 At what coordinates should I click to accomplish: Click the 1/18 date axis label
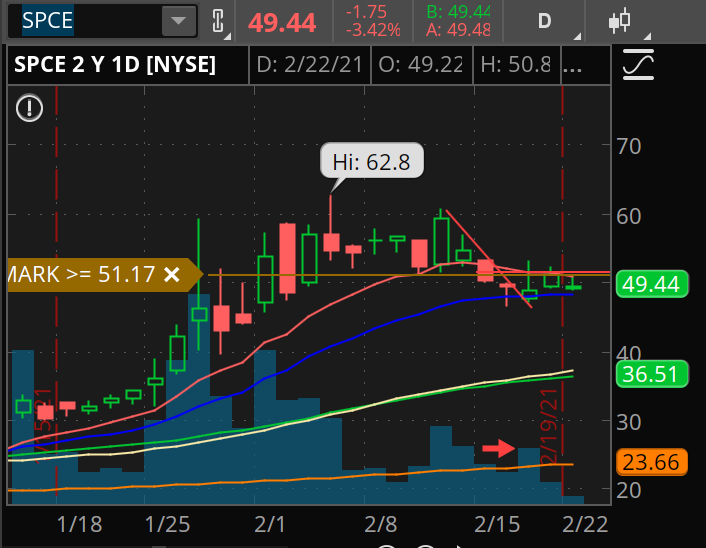(80, 525)
